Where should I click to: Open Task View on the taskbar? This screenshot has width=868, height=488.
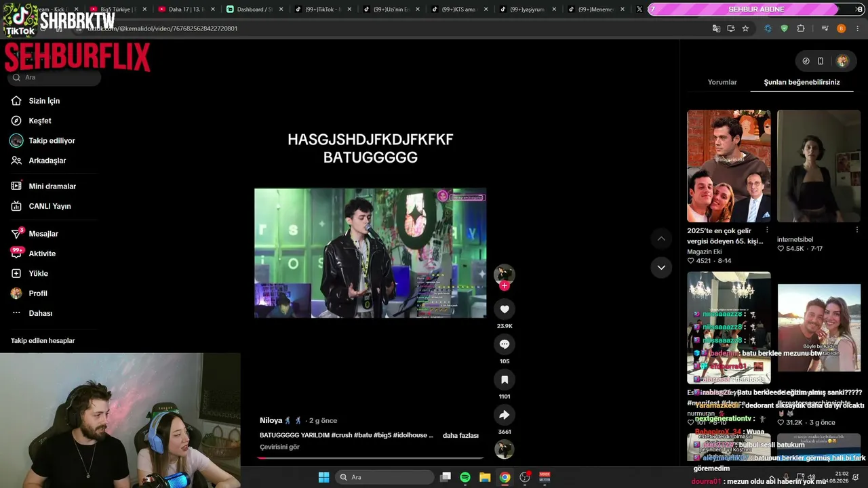coord(446,477)
